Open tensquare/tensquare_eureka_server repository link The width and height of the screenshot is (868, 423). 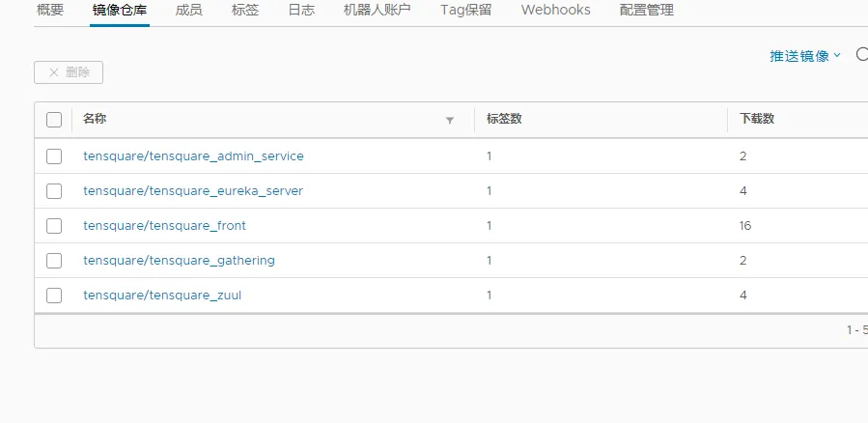tap(193, 191)
